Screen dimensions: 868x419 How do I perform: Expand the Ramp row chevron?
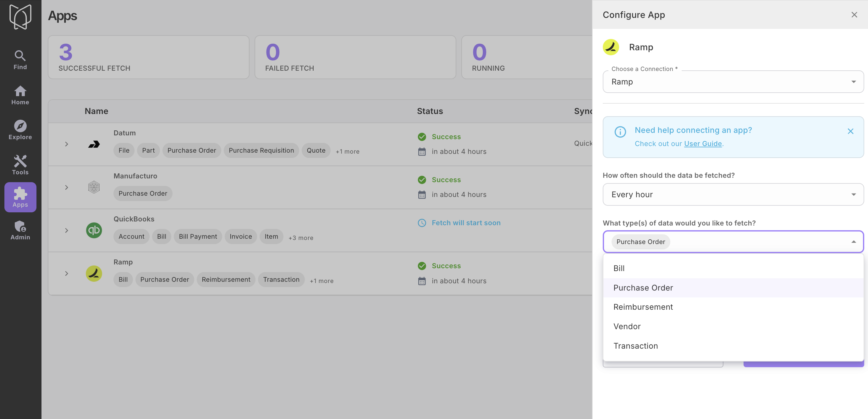66,274
